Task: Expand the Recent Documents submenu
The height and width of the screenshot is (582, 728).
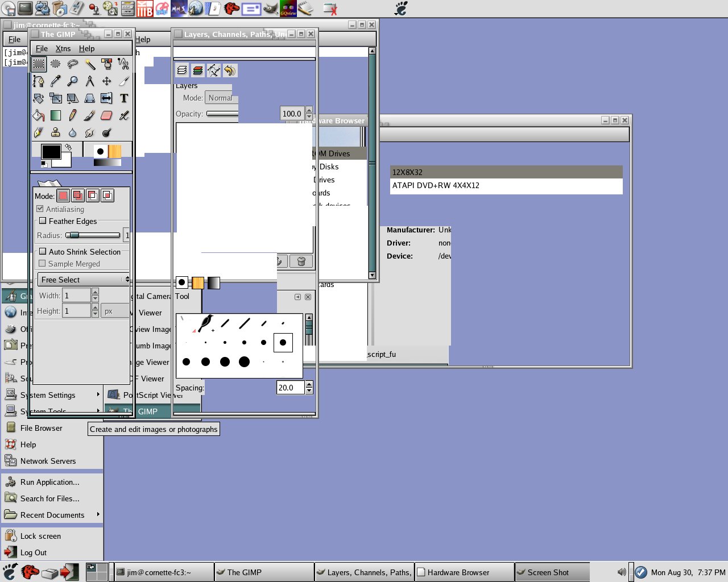Action: 52,515
